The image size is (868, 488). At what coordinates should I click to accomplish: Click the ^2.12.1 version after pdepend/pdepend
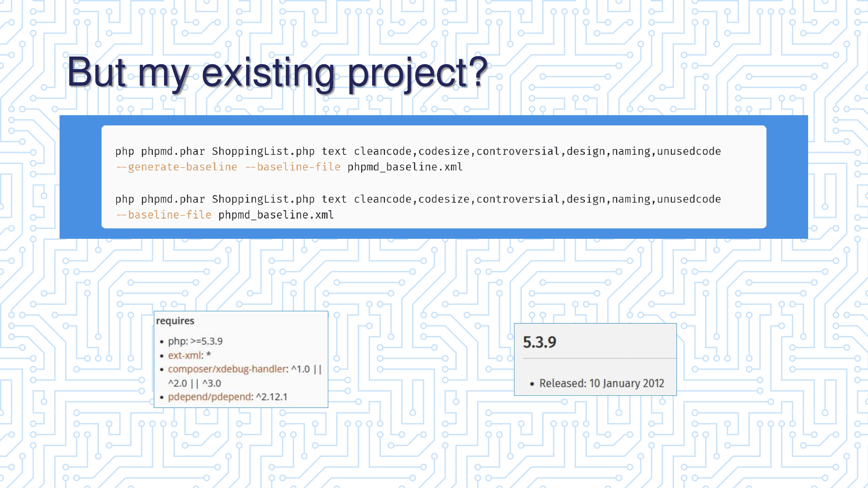click(271, 397)
